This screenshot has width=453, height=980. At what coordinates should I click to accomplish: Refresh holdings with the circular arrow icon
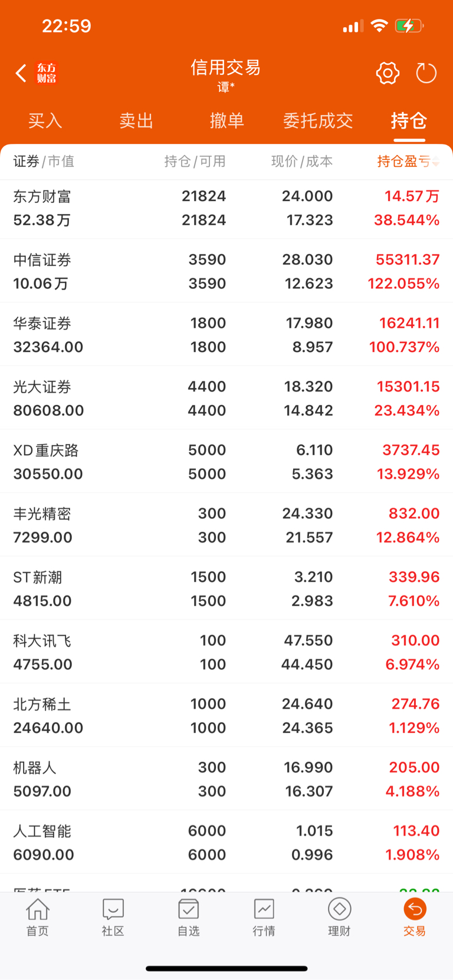pyautogui.click(x=426, y=73)
